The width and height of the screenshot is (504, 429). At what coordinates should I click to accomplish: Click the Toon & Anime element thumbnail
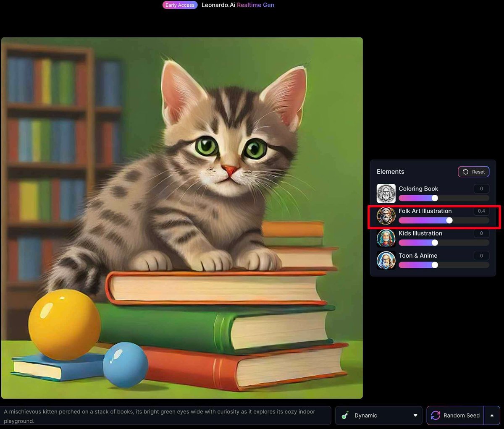click(386, 260)
